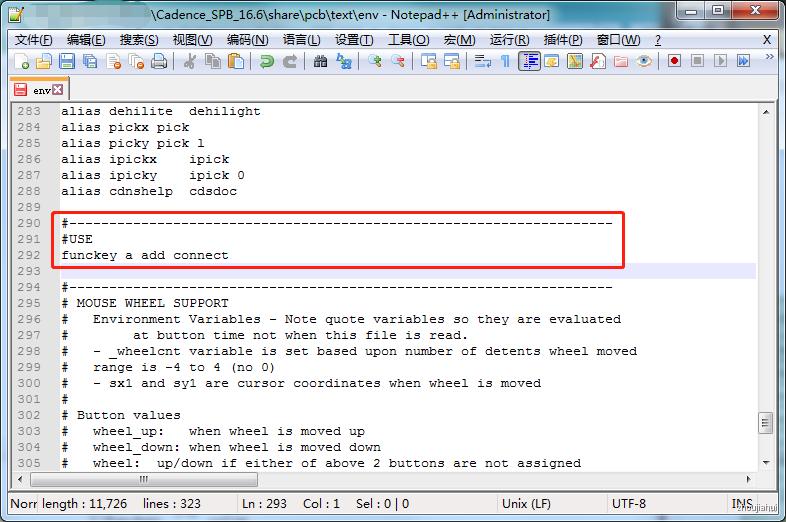Click line number 292 in margin

[x=29, y=255]
